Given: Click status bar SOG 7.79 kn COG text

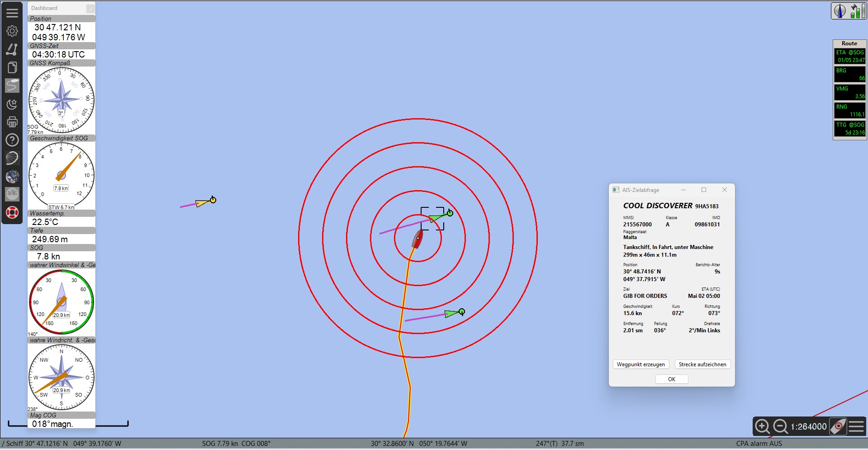Looking at the screenshot, I should pos(236,444).
